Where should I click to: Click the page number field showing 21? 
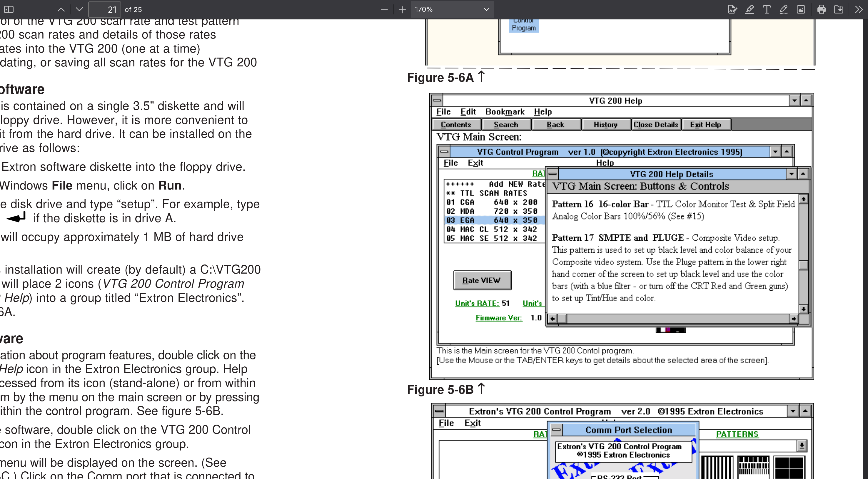[104, 9]
